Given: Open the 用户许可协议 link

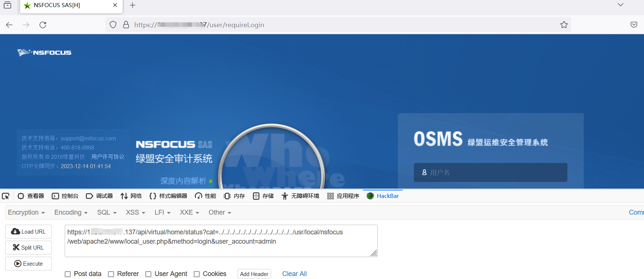Looking at the screenshot, I should pyautogui.click(x=108, y=157).
